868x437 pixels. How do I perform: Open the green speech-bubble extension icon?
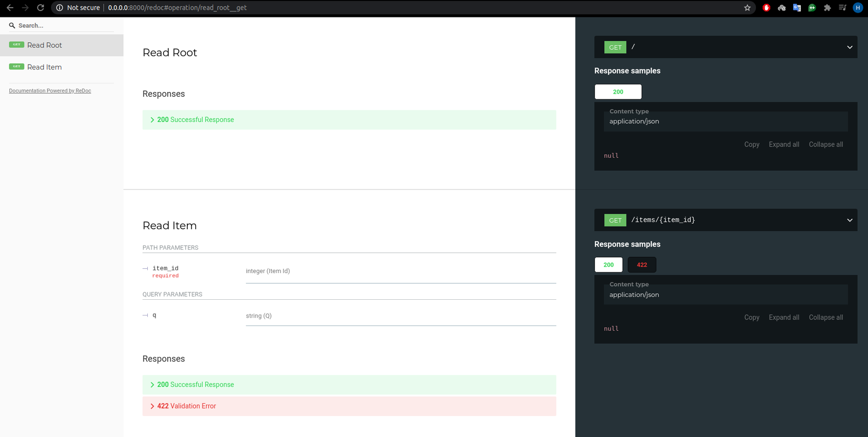coord(812,8)
